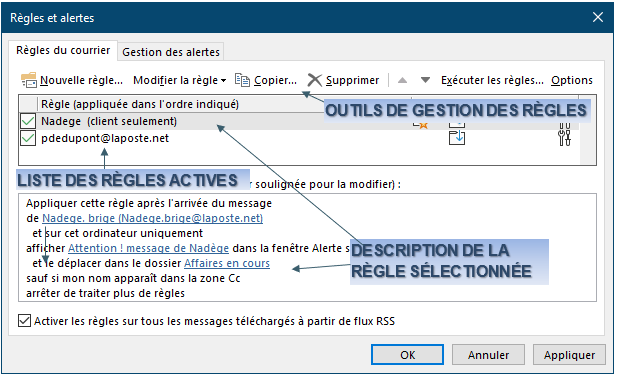Open the Options menu item
617x376 pixels.
pos(572,80)
